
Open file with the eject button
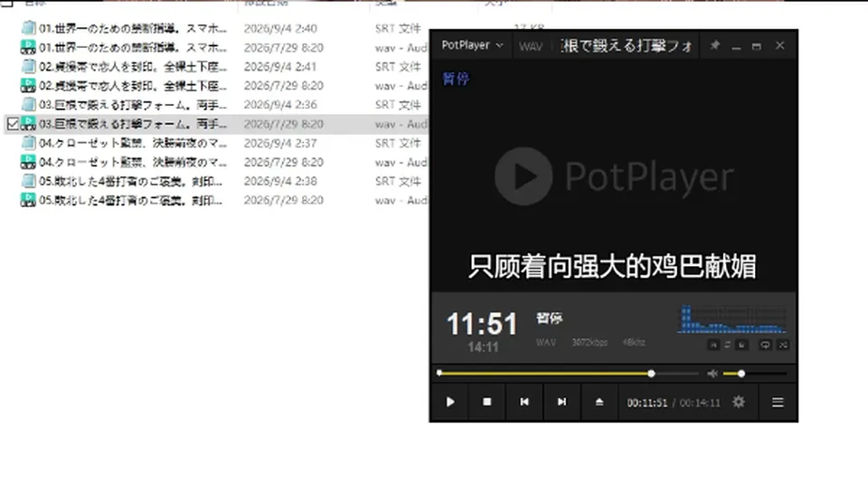tap(599, 402)
